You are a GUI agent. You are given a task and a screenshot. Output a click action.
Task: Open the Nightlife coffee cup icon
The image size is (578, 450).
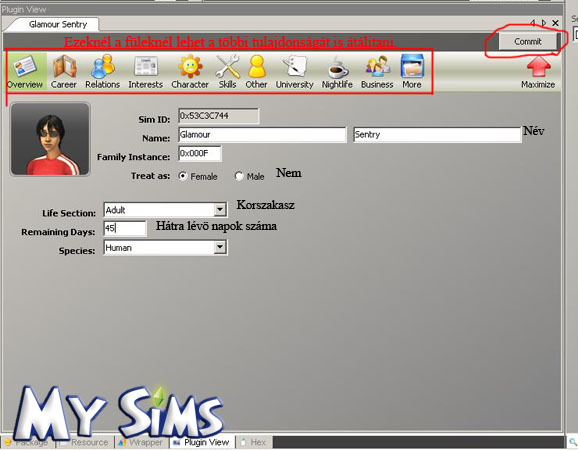point(337,67)
